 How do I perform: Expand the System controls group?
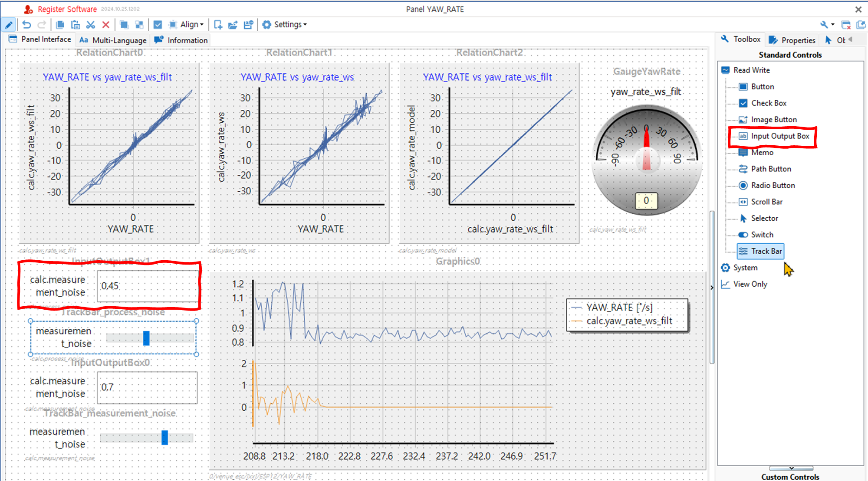(745, 268)
